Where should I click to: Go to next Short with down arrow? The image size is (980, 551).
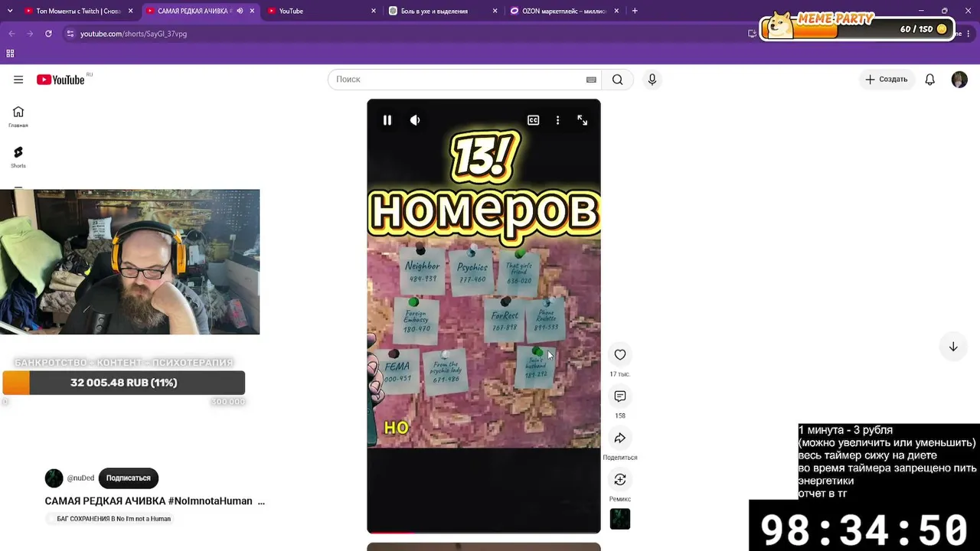click(x=953, y=347)
